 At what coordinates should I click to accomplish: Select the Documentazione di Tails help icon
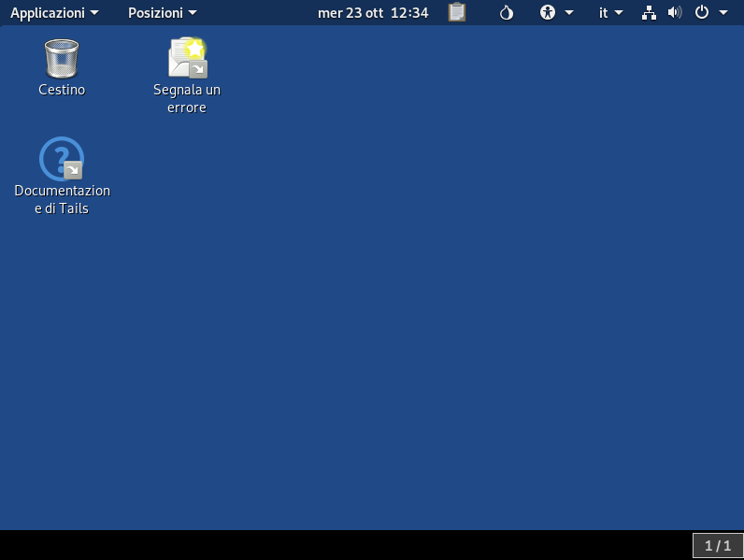(62, 159)
